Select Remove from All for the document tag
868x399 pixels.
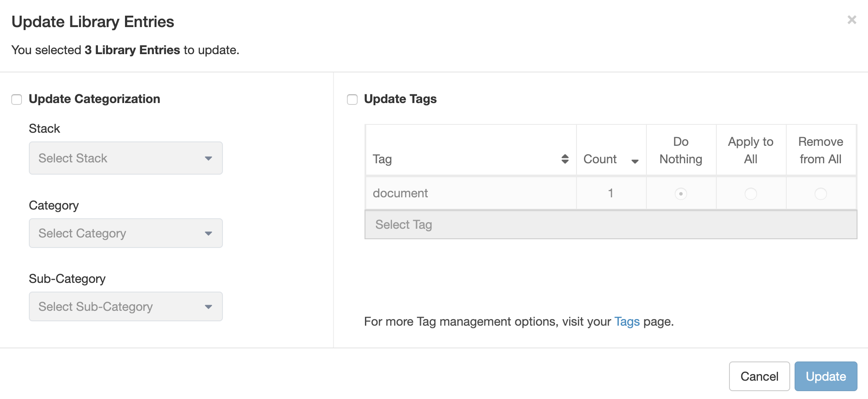tap(821, 194)
